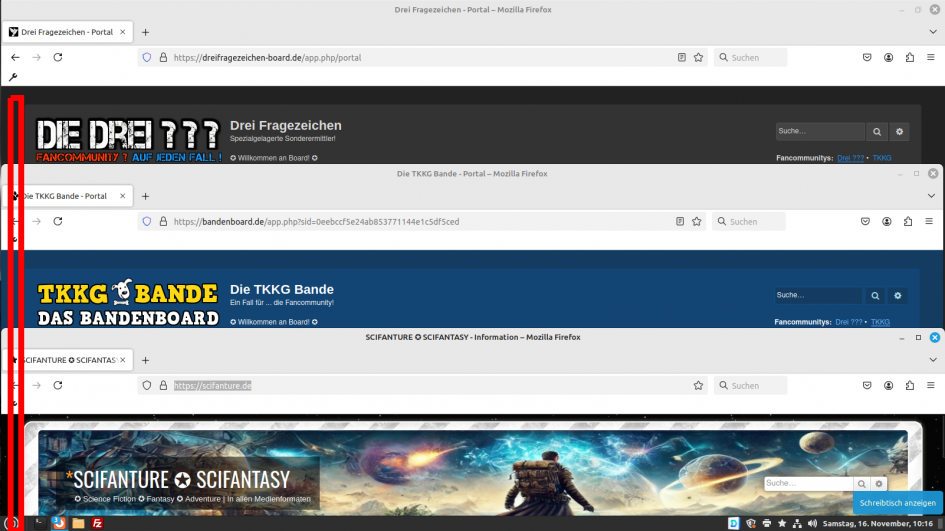Viewport: 945px width, 531px height.
Task: Launch FileZilla from the taskbar
Action: pyautogui.click(x=97, y=523)
